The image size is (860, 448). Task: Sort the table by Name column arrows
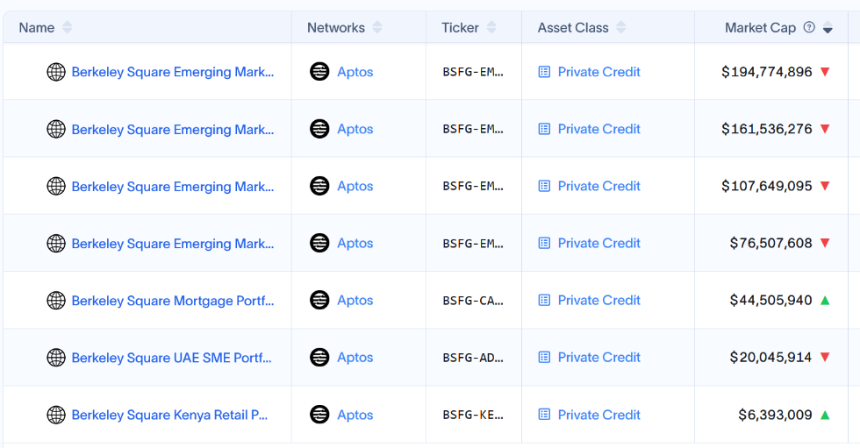tap(67, 28)
